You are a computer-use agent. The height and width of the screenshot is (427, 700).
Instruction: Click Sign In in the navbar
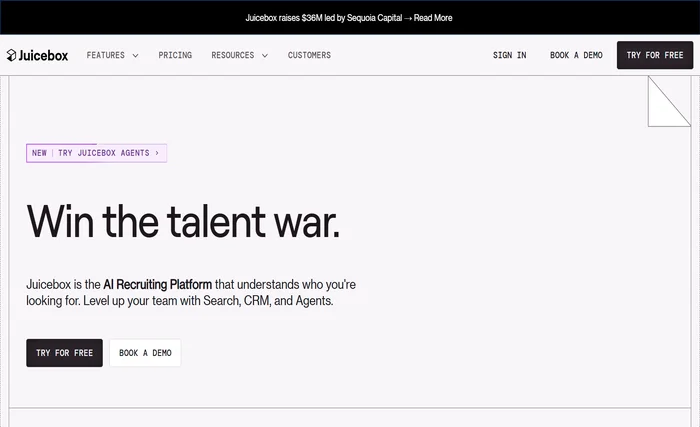coord(509,55)
